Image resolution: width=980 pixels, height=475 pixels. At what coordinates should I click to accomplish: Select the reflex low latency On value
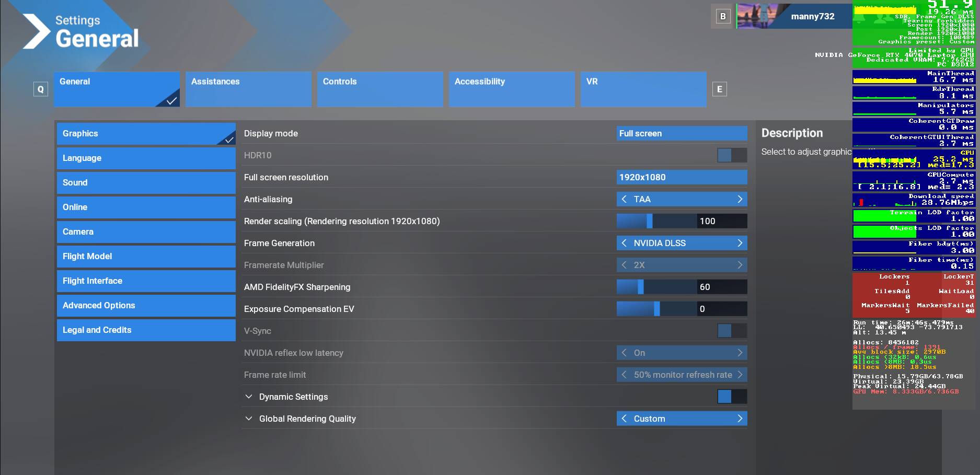coord(682,353)
